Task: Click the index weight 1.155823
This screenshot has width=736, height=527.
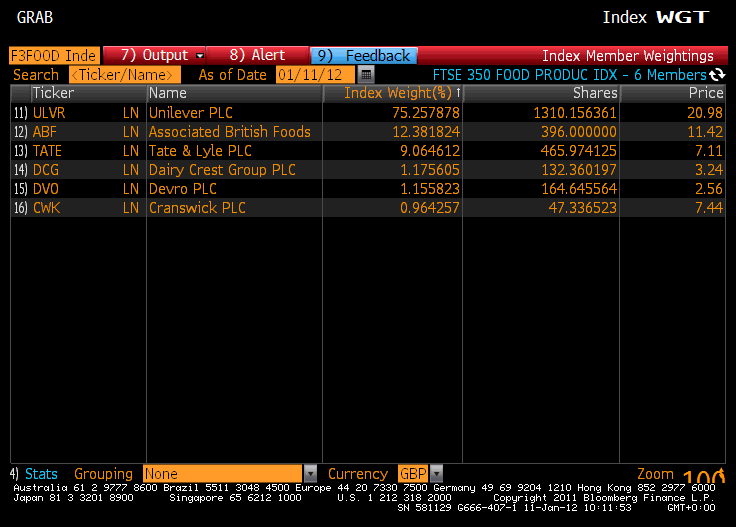Action: coord(429,189)
